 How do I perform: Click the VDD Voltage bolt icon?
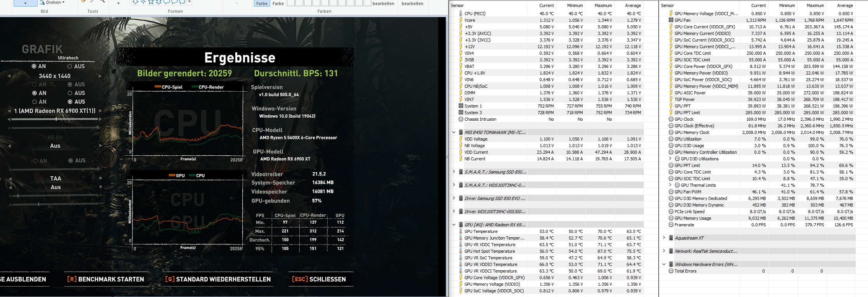point(461,139)
